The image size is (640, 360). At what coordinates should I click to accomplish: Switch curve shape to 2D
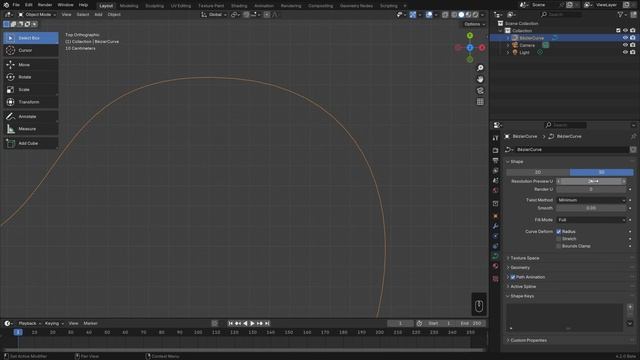[x=538, y=172]
